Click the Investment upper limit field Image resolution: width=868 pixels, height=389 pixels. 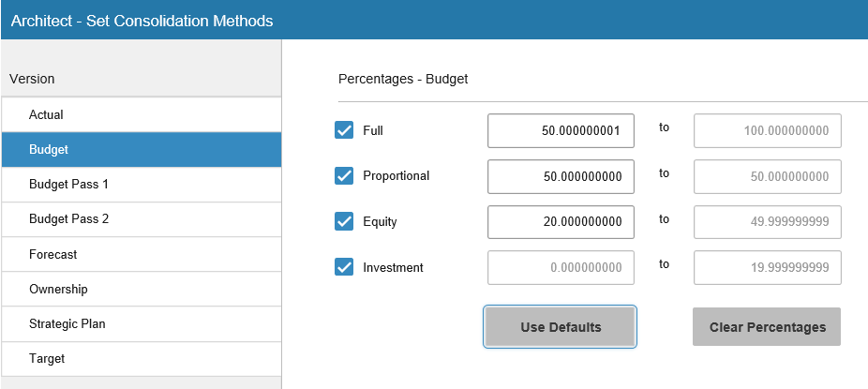click(x=767, y=268)
